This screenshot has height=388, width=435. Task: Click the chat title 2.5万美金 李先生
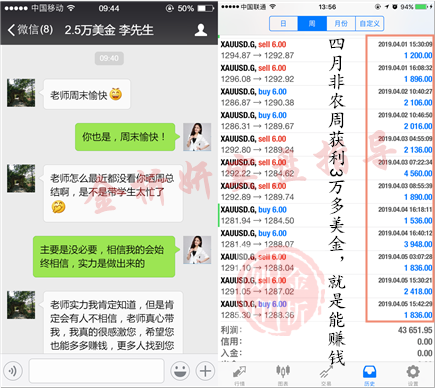click(109, 30)
